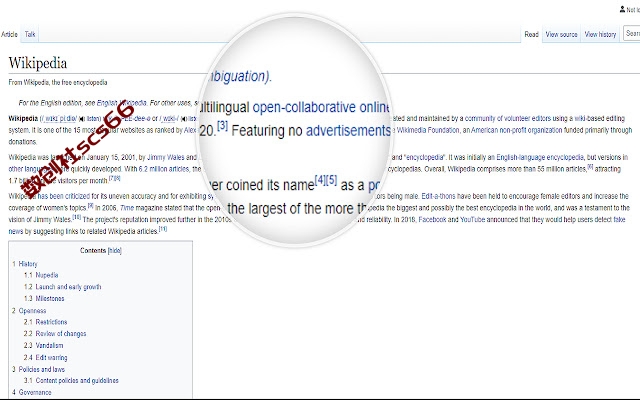Open the YouTube link
Viewport: 640px width, 400px height.
click(472, 220)
